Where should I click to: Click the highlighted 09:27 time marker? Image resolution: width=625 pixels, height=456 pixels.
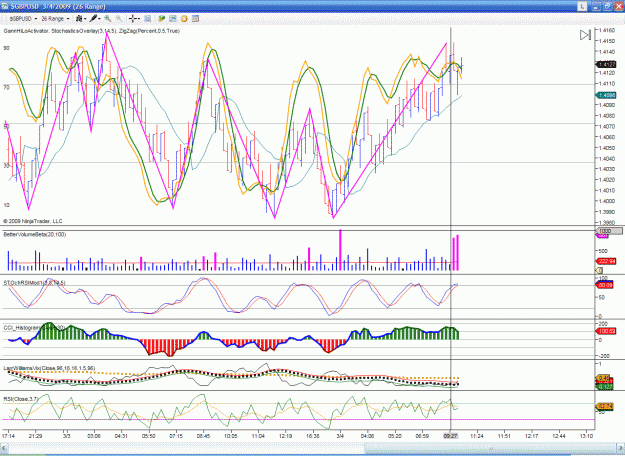click(x=450, y=436)
